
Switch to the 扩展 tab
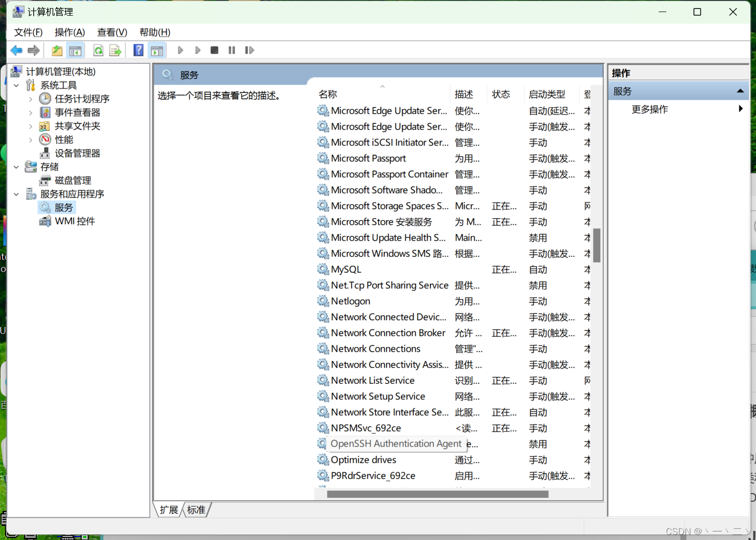click(169, 510)
